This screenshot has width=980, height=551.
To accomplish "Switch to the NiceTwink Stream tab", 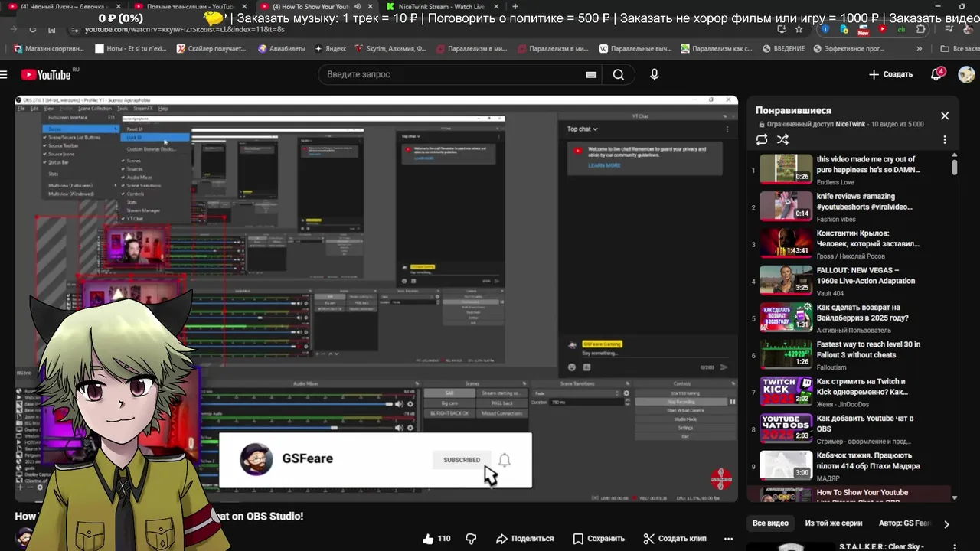I will (441, 6).
